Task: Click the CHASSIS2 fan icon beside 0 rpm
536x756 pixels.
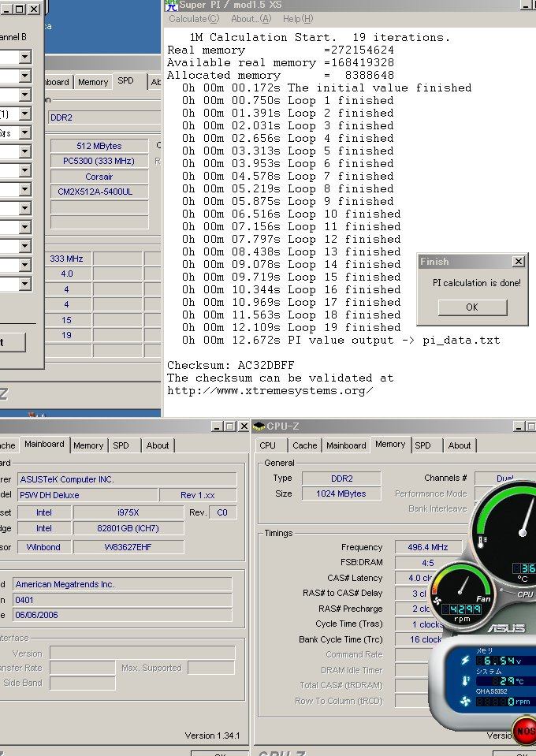Action: [465, 701]
